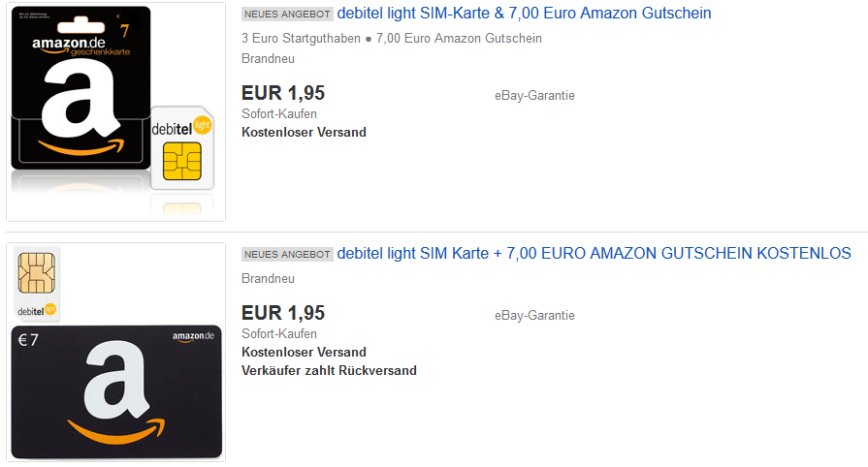Image resolution: width=868 pixels, height=467 pixels.
Task: Click "Kostenloser Versand" on the first listing
Action: [x=304, y=132]
